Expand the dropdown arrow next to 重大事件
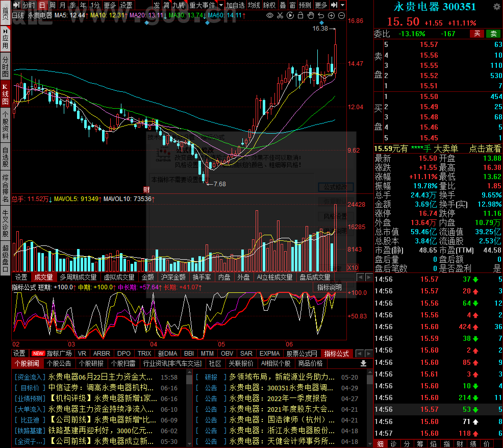This screenshot has height=448, width=503. pos(221,5)
